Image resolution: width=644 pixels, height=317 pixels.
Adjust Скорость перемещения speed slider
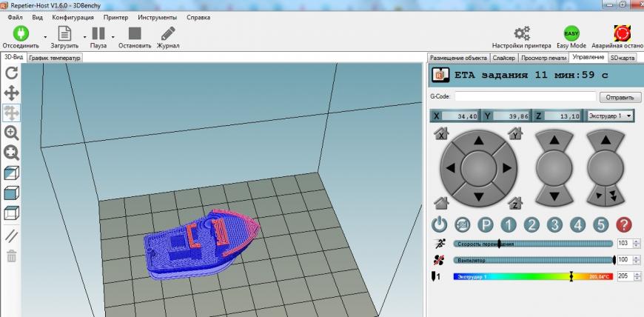point(533,244)
